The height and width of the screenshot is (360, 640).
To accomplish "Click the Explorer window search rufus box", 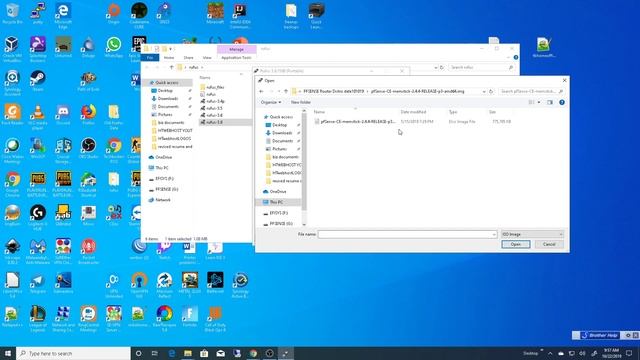I will pos(481,67).
